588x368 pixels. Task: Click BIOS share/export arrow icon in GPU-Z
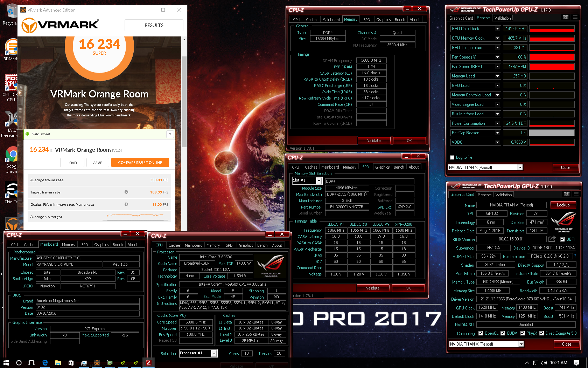(552, 239)
